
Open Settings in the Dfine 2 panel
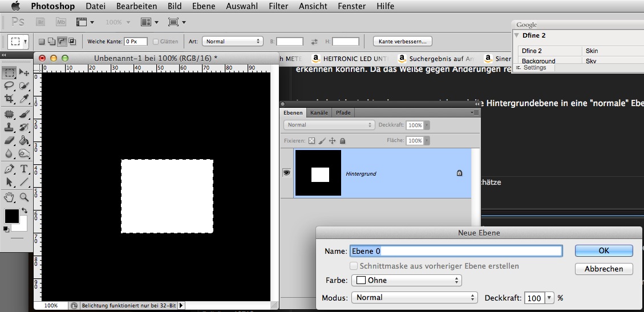534,68
